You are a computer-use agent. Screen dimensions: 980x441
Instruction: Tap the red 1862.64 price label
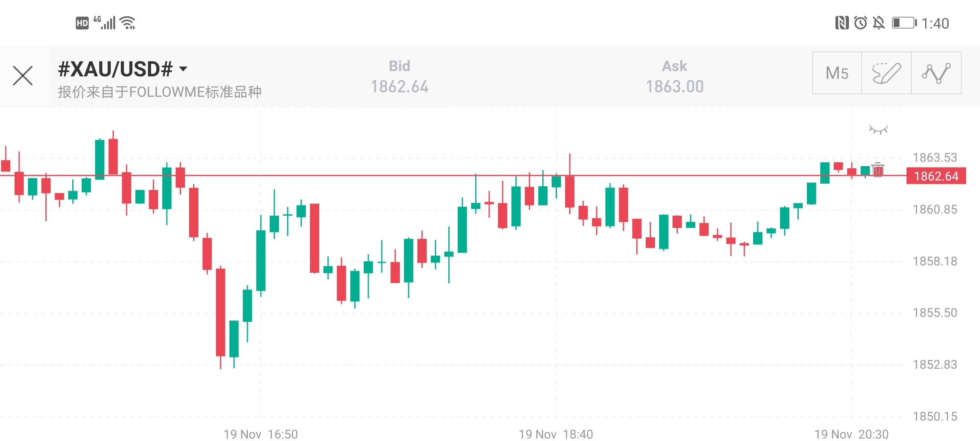point(936,176)
